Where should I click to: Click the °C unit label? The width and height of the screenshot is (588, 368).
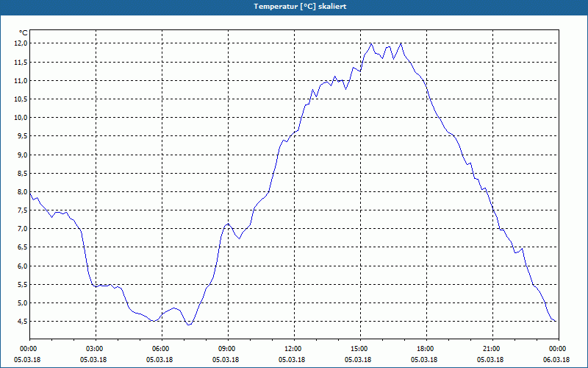click(23, 33)
